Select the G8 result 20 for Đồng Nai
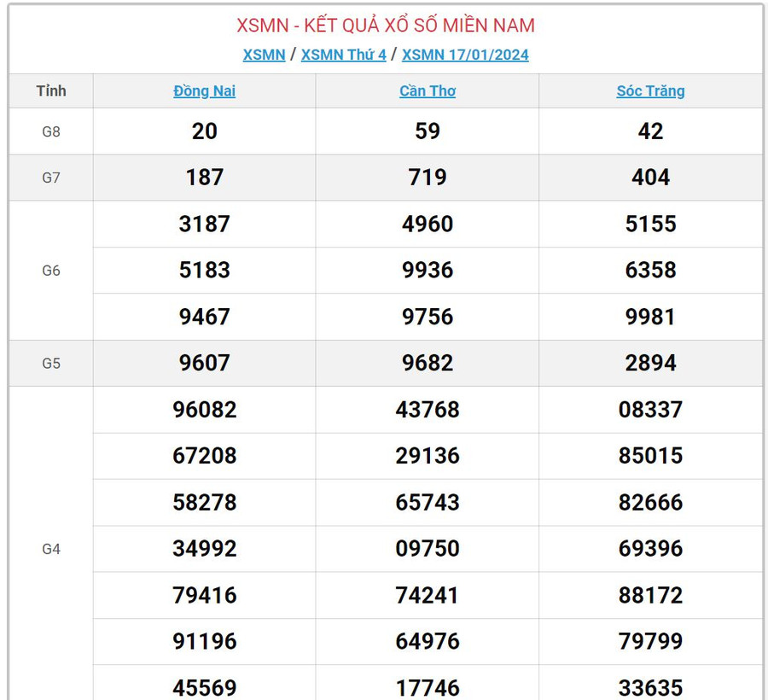This screenshot has height=700, width=768. 204,131
